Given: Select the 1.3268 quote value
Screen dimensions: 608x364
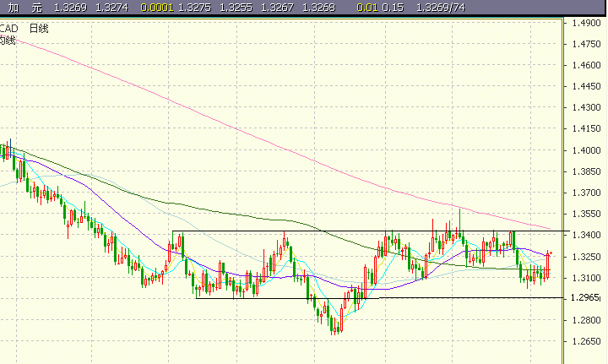Looking at the screenshot, I should click(318, 8).
